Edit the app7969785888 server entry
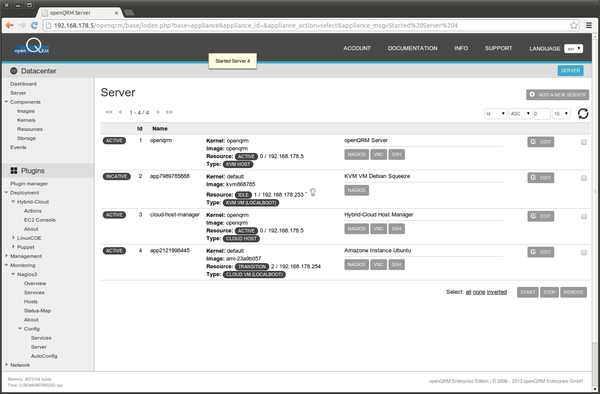This screenshot has width=600, height=394. pos(541,178)
